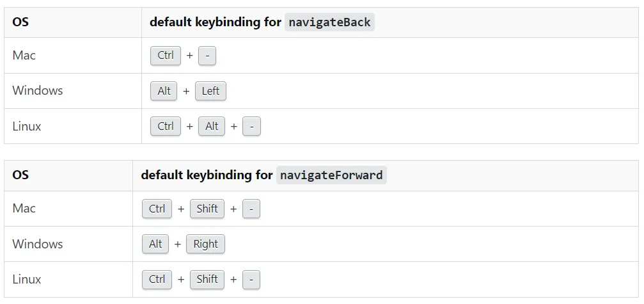Click minus key in navigateForward Linux row
Image resolution: width=644 pixels, height=304 pixels.
(251, 279)
